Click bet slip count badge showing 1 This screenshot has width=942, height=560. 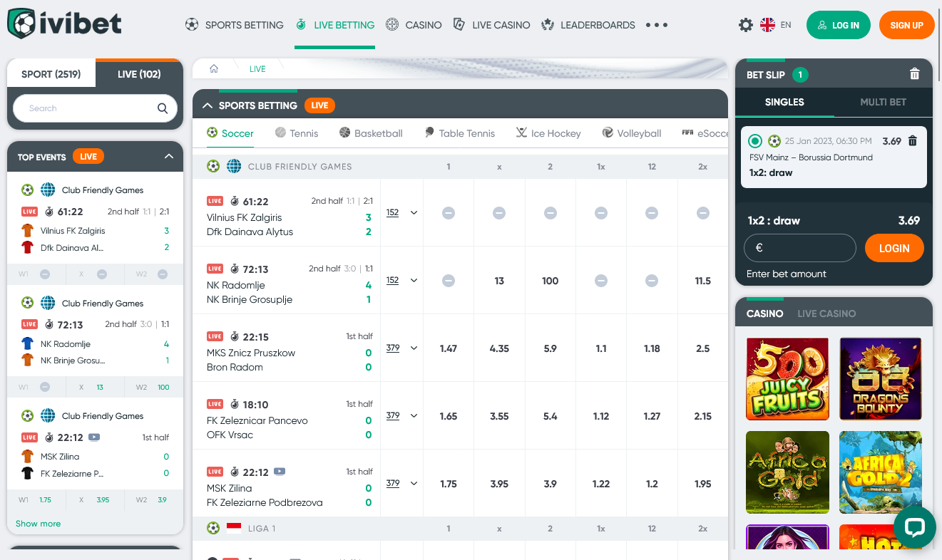(800, 75)
